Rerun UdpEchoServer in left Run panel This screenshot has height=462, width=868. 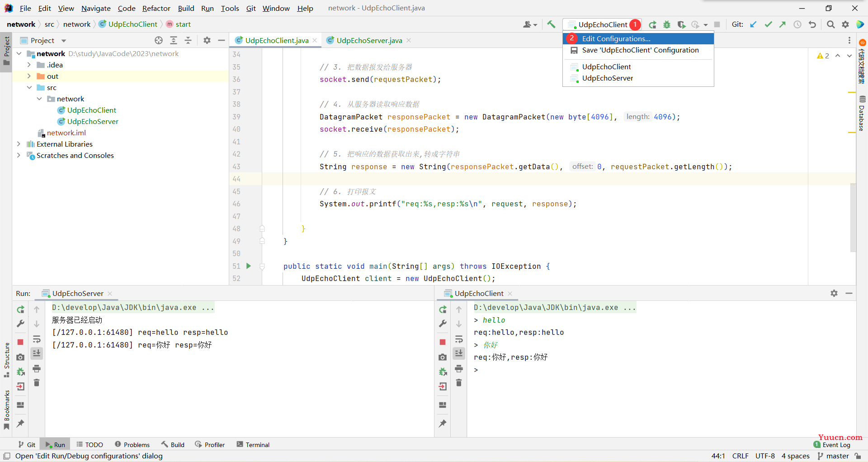(x=20, y=310)
